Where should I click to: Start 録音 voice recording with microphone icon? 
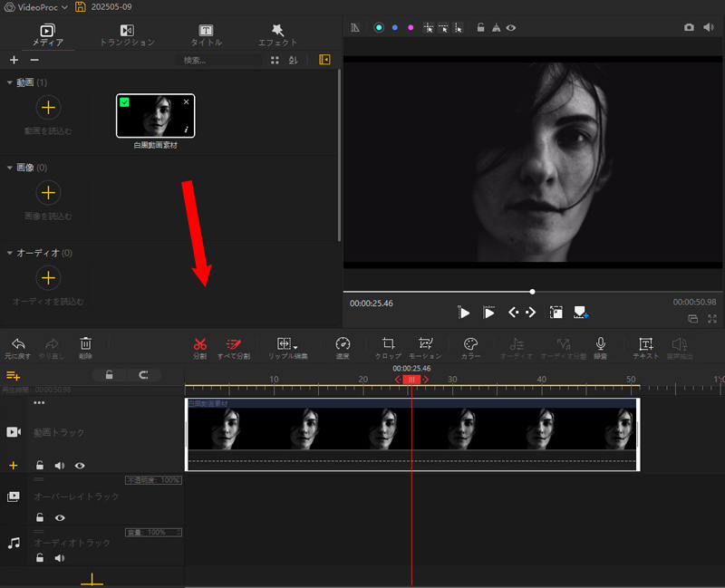click(600, 345)
